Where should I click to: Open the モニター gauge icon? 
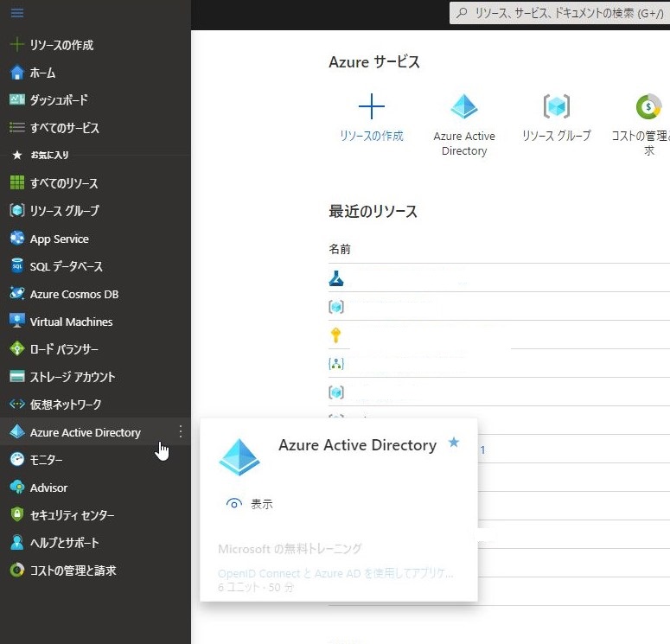[17, 459]
